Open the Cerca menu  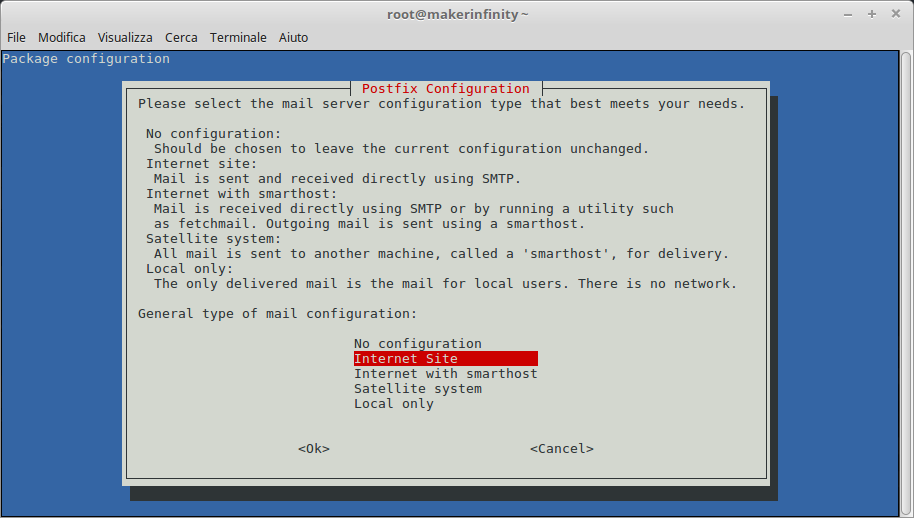pos(181,37)
